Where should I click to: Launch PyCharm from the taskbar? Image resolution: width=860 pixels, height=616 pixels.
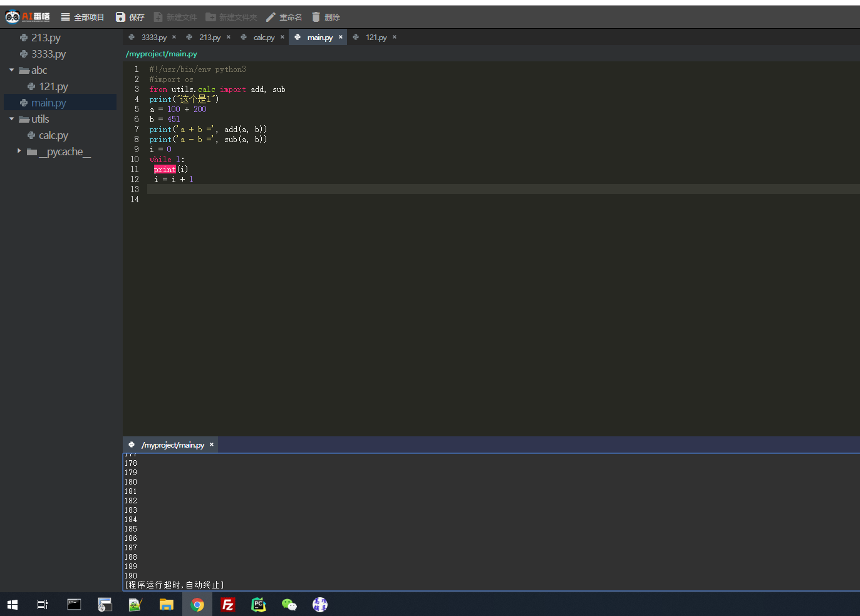click(x=258, y=604)
